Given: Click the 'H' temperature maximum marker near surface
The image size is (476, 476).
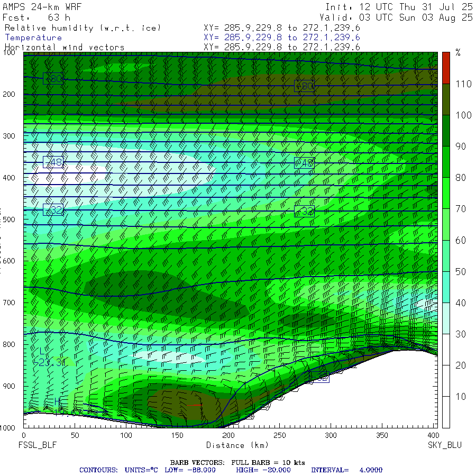Looking at the screenshot, I should tap(57, 401).
